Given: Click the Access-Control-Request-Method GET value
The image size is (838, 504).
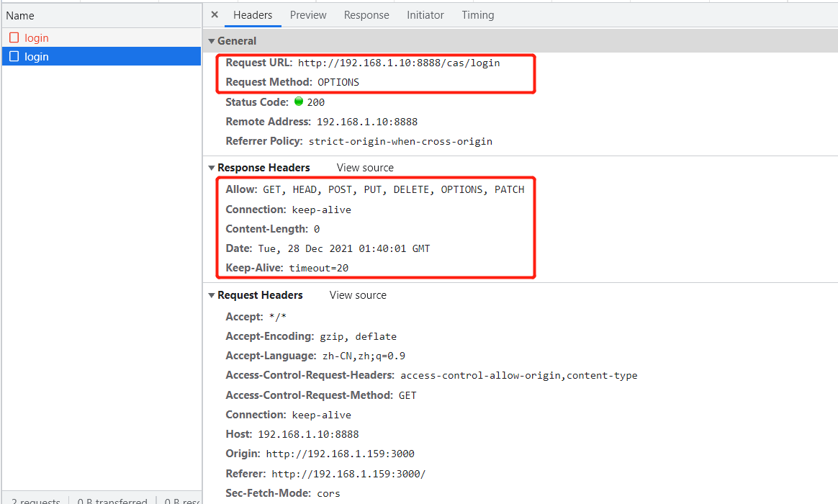Looking at the screenshot, I should click(x=407, y=395).
